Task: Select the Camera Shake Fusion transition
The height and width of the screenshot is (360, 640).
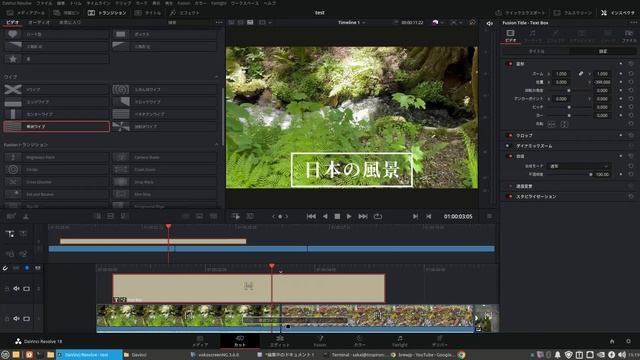Action: tap(164, 157)
